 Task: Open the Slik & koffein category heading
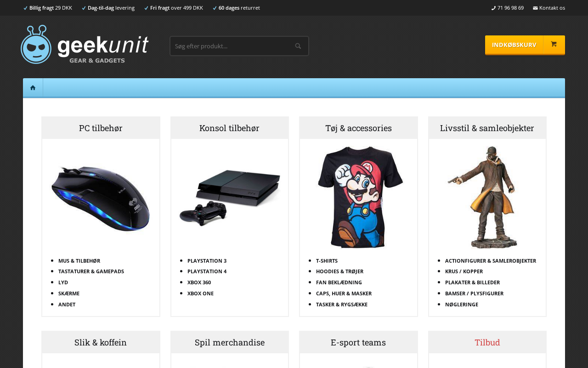click(x=101, y=342)
